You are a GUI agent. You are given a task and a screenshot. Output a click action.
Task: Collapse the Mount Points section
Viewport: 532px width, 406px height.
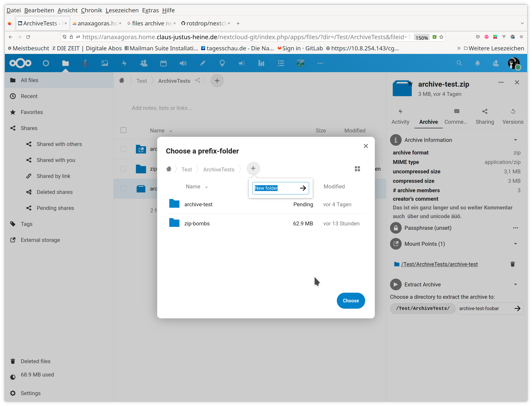[515, 244]
